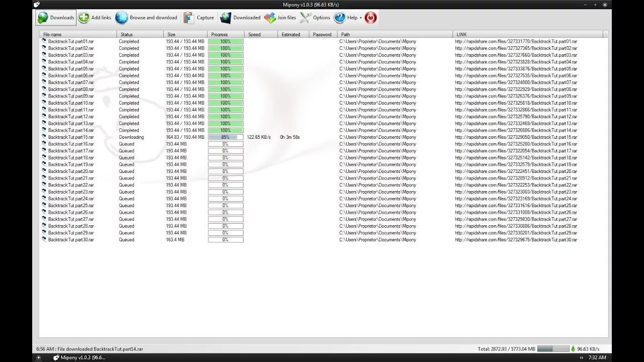This screenshot has width=644, height=362.
Task: Open the Downloaded list
Action: pos(240,18)
